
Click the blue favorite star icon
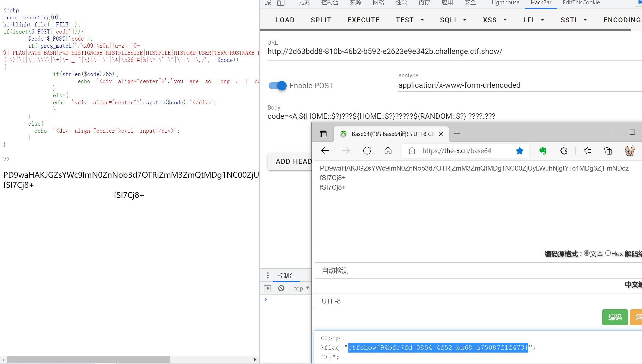pos(520,151)
